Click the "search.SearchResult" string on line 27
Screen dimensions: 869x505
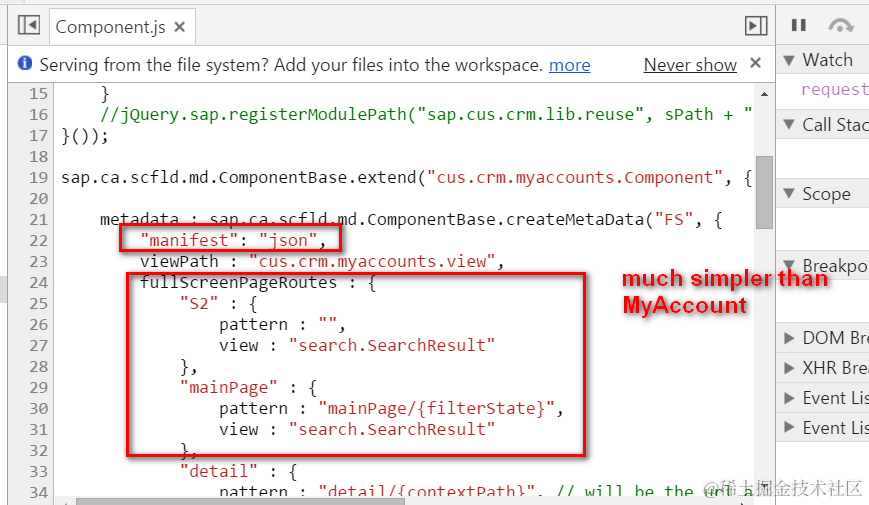tap(392, 345)
